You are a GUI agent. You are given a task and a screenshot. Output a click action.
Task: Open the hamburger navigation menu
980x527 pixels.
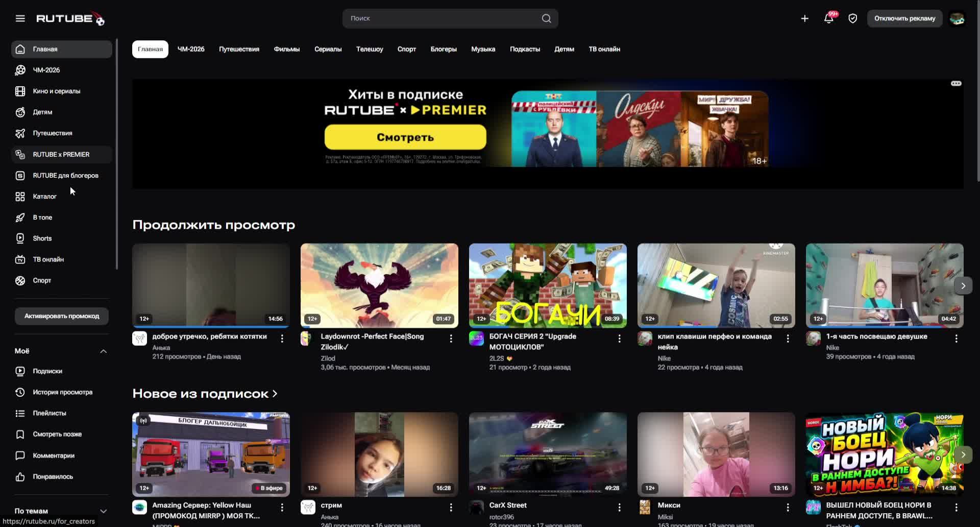(20, 18)
